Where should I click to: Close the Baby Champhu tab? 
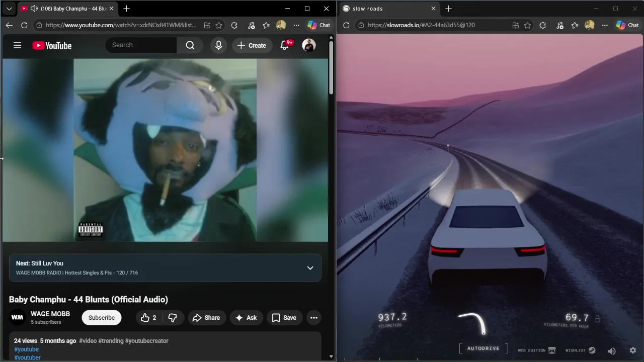[x=111, y=9]
